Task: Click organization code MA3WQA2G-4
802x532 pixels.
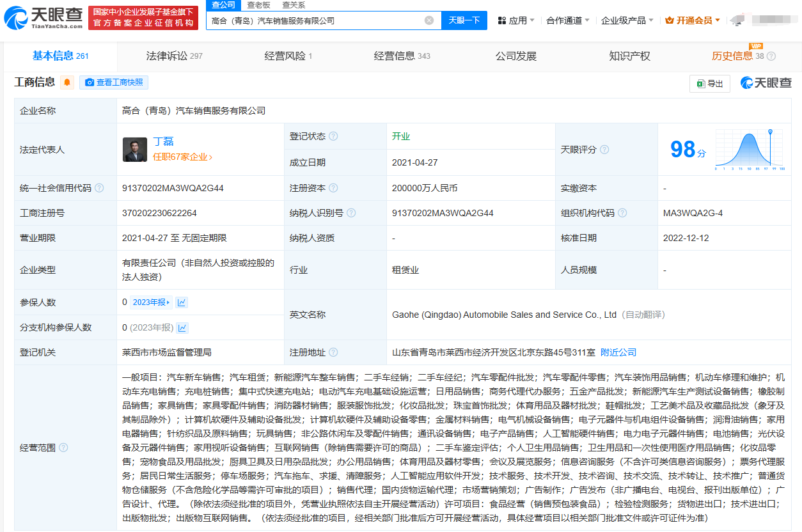Action: [x=693, y=213]
